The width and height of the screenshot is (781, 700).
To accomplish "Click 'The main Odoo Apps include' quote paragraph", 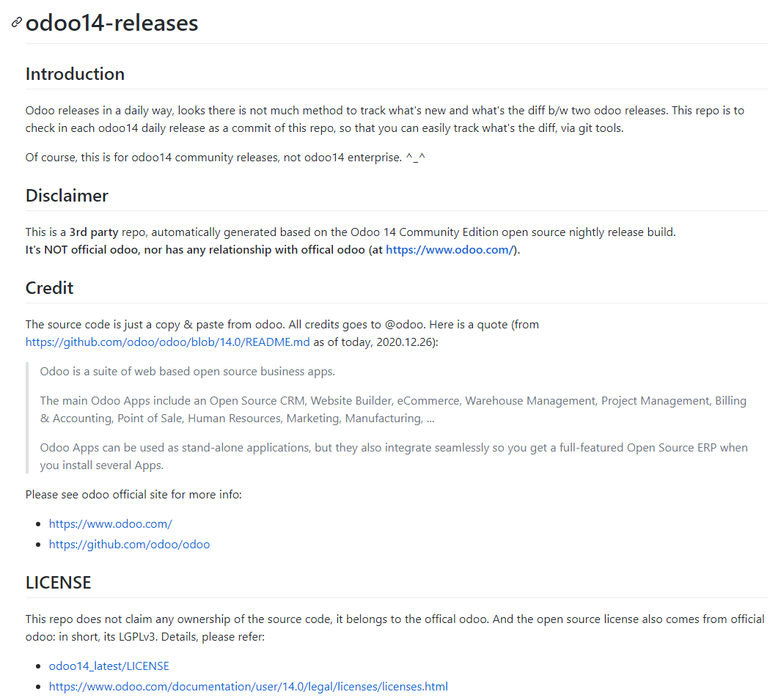I will click(x=393, y=409).
